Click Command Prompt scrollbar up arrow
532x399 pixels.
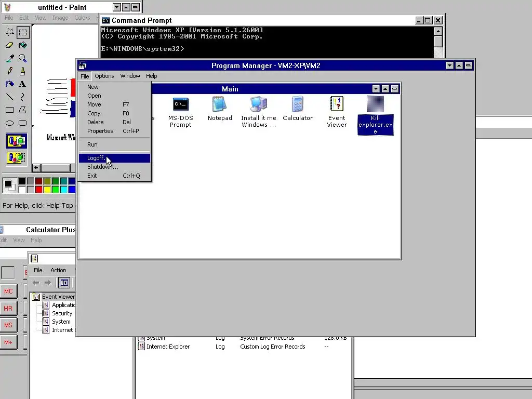[438, 31]
